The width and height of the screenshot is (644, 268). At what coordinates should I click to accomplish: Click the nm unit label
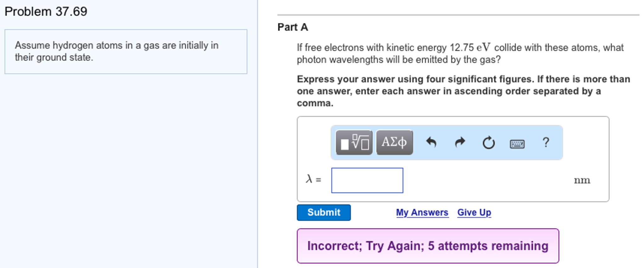point(582,180)
